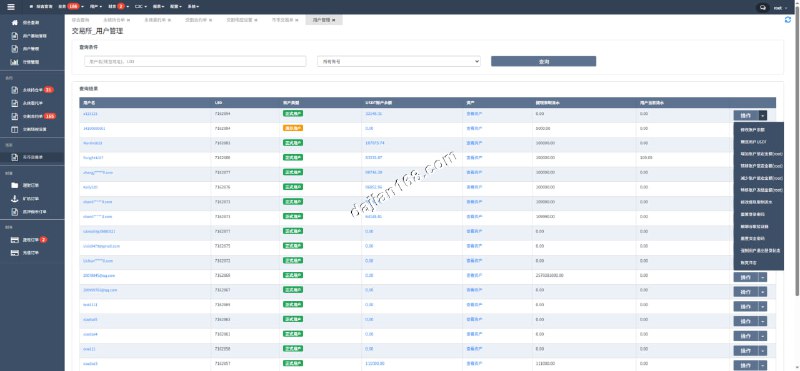Click the red 31 badge in the sidebar

(x=48, y=90)
